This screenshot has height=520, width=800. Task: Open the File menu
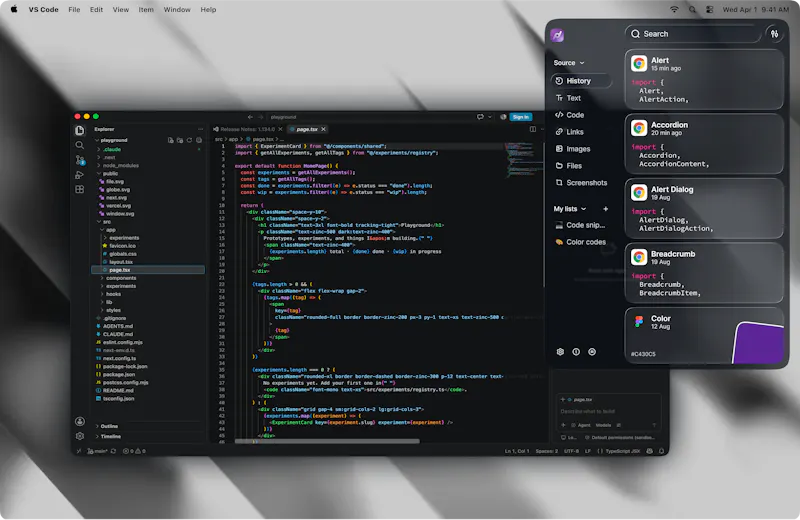pos(74,9)
